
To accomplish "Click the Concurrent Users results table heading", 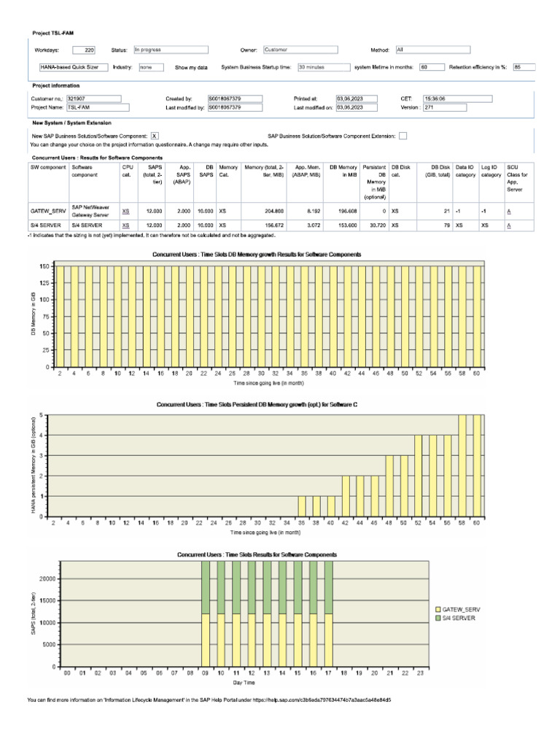I will [97, 158].
